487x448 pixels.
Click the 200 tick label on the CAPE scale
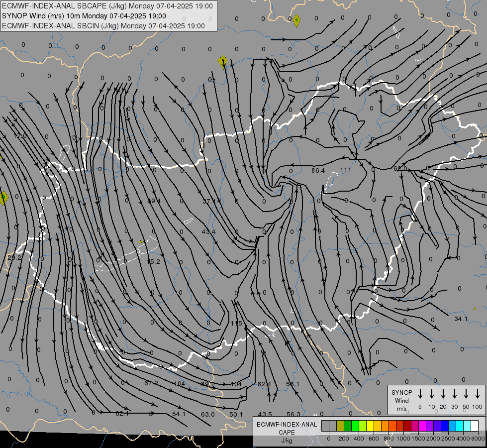tap(344, 439)
